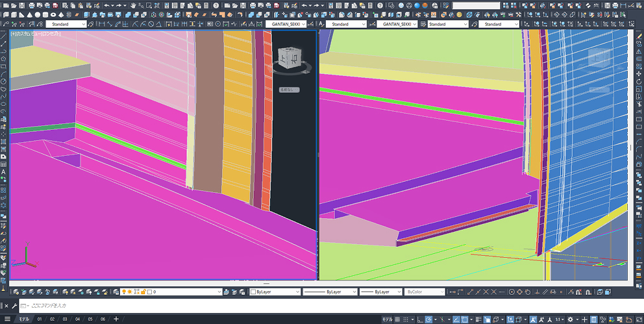
Task: Open the ByLayer color dropdown
Action: point(275,292)
